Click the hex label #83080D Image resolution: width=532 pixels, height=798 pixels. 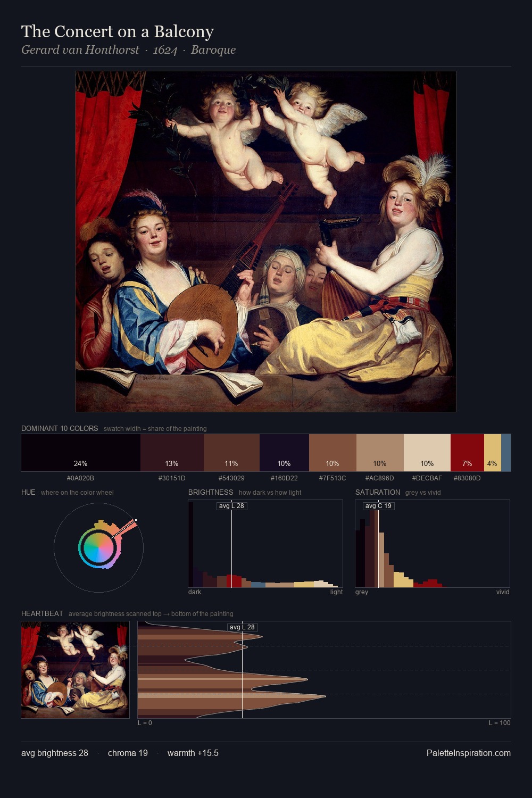coord(467,478)
